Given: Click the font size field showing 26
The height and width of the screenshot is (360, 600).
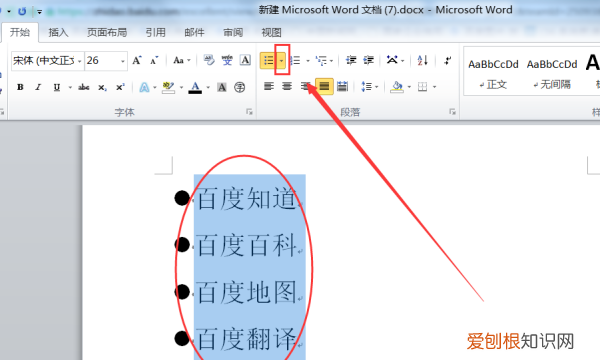Looking at the screenshot, I should [x=102, y=60].
